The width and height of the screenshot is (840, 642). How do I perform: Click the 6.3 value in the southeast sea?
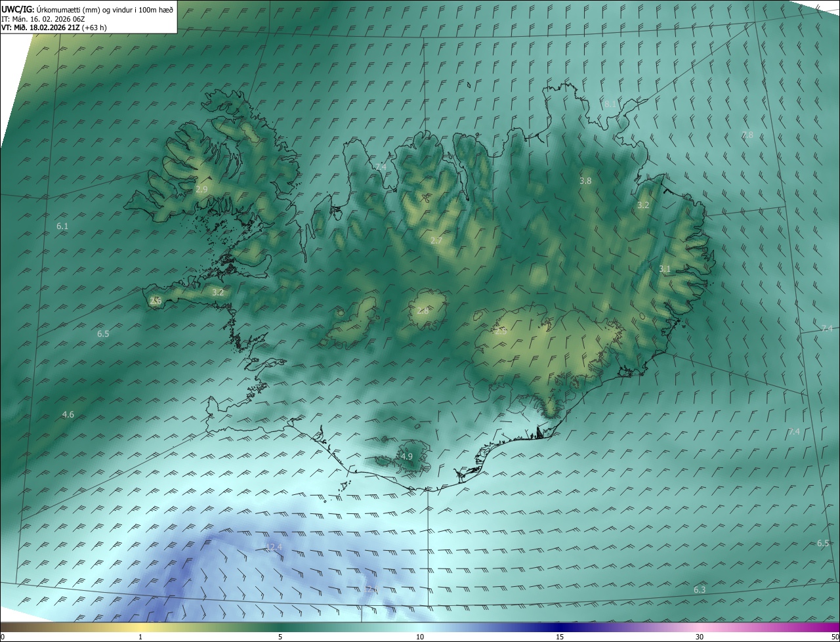tap(700, 590)
